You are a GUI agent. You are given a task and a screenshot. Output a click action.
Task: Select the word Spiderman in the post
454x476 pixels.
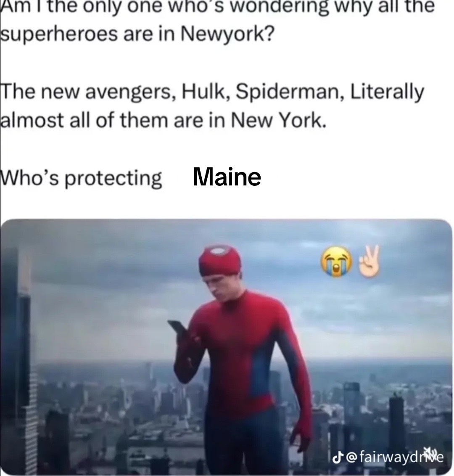[x=289, y=92]
